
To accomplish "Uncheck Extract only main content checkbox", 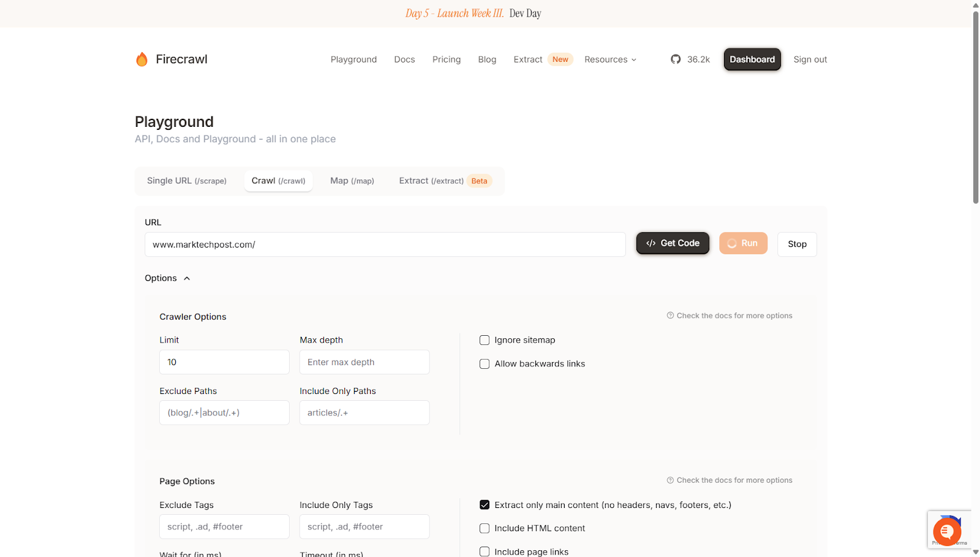I will [x=484, y=505].
